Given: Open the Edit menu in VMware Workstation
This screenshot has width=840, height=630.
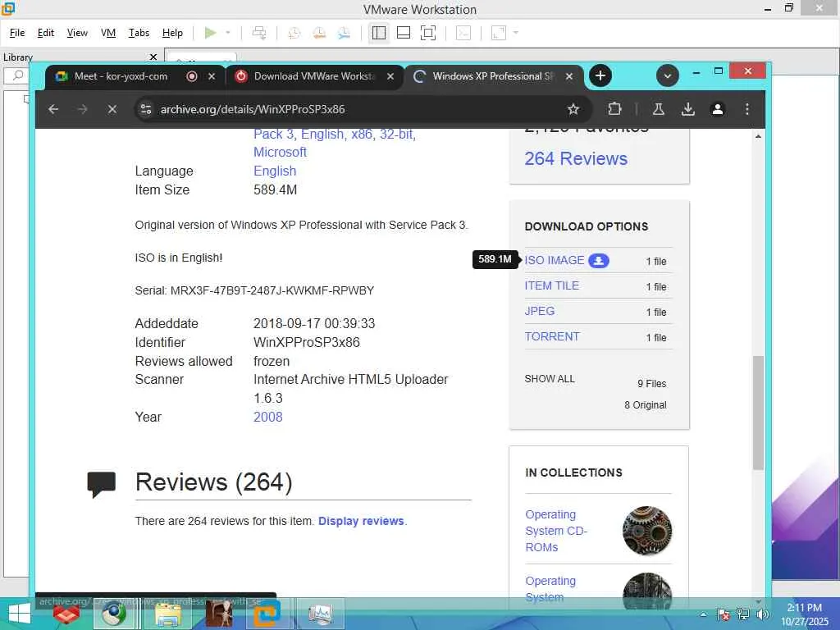Looking at the screenshot, I should point(46,33).
